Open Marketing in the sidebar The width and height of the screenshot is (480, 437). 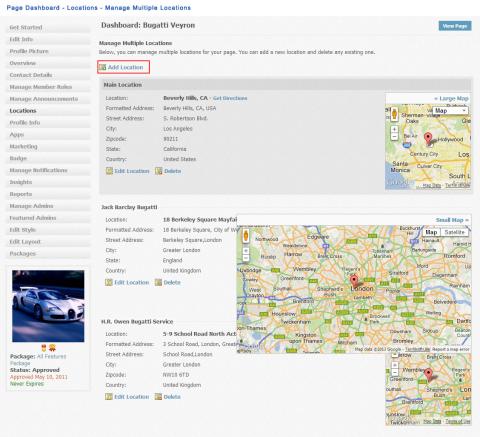pos(48,146)
